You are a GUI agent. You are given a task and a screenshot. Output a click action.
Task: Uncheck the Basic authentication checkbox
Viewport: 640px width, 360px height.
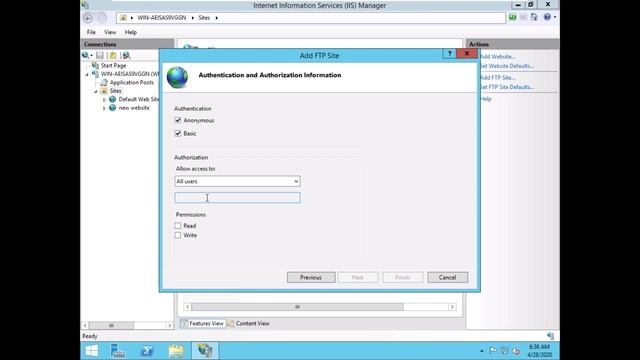178,133
